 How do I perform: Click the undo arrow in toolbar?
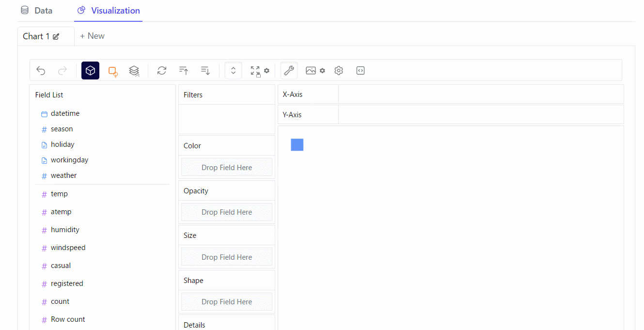[x=41, y=71]
